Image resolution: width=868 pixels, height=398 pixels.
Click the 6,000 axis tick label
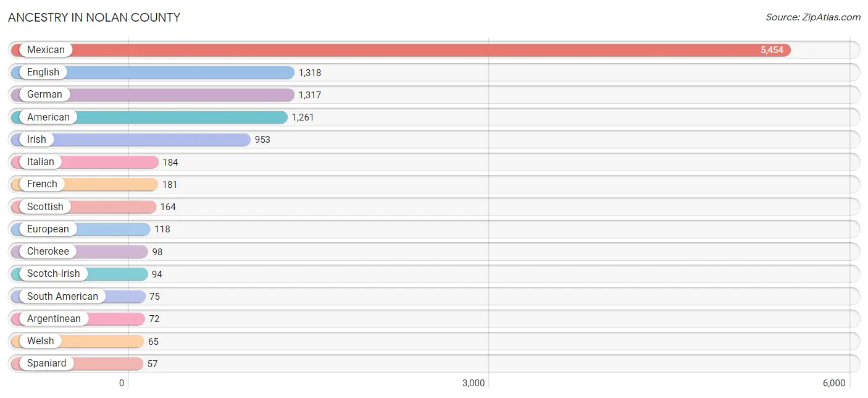click(834, 383)
